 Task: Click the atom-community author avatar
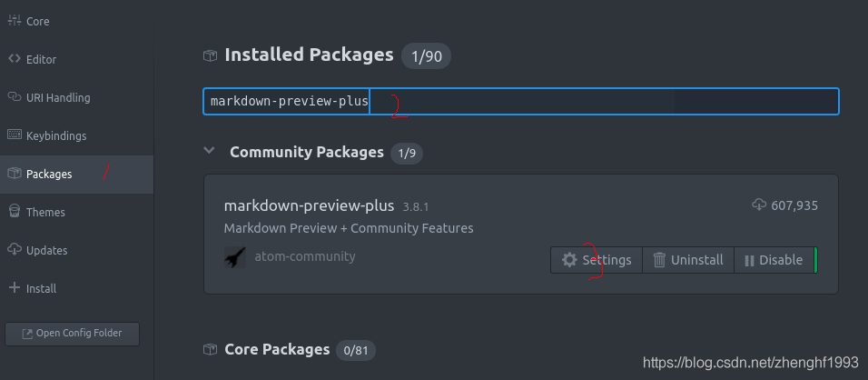[235, 257]
